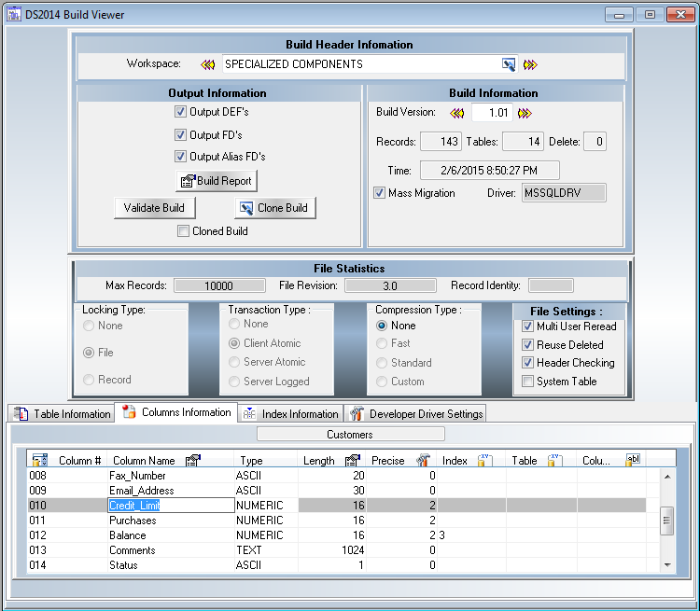Image resolution: width=700 pixels, height=611 pixels.
Task: Step to previous build version
Action: 456,113
